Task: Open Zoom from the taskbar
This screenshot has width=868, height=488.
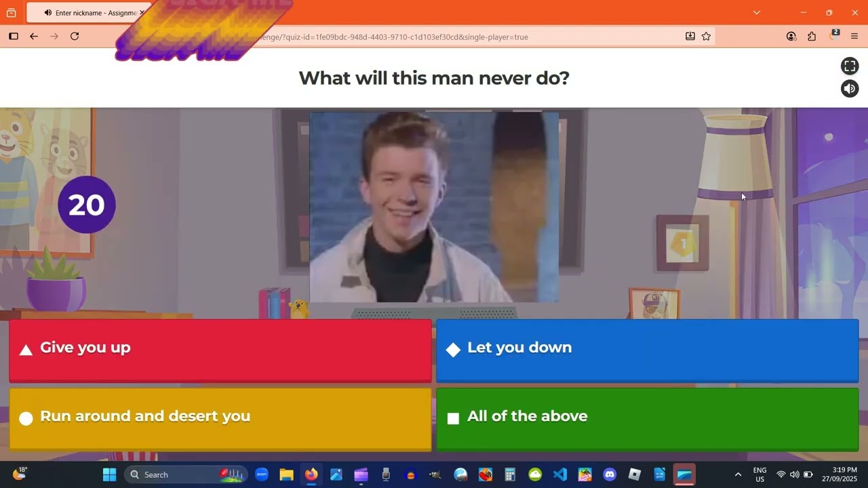Action: click(x=262, y=474)
